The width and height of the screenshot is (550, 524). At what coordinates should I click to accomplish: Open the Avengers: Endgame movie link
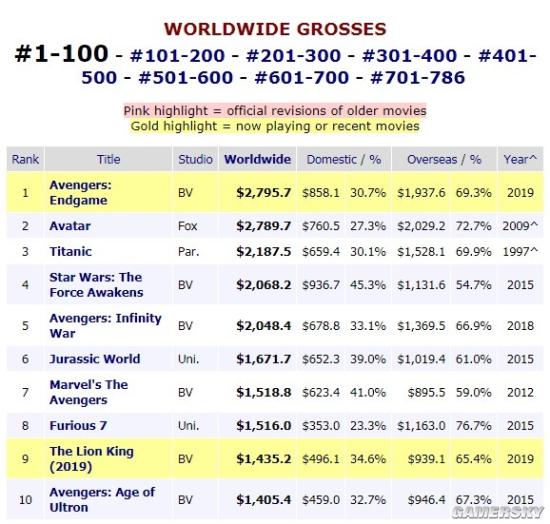point(80,193)
